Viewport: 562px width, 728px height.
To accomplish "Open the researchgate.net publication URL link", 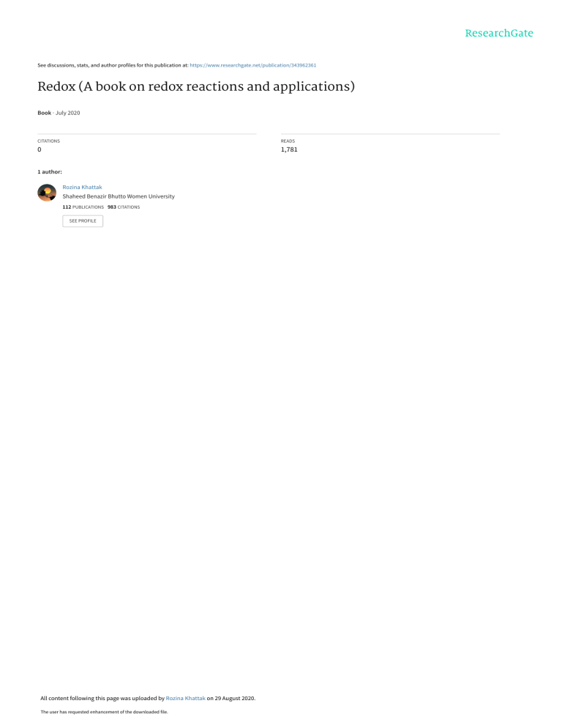I will [253, 65].
